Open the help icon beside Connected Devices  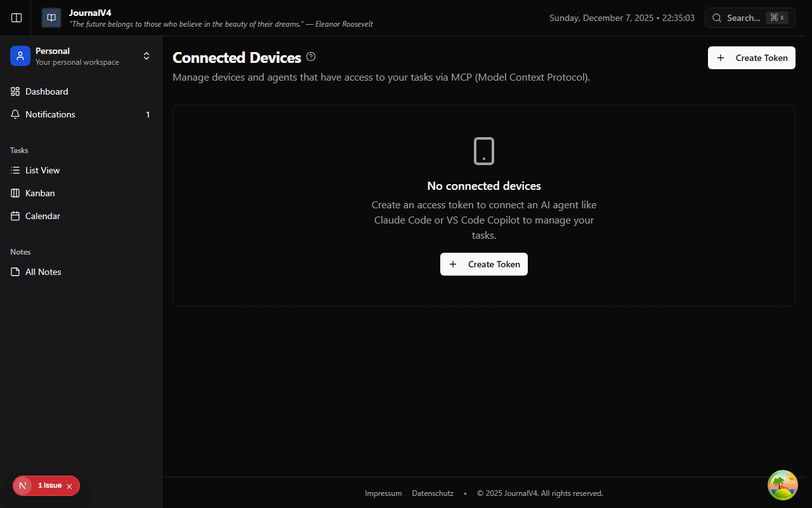click(x=311, y=57)
